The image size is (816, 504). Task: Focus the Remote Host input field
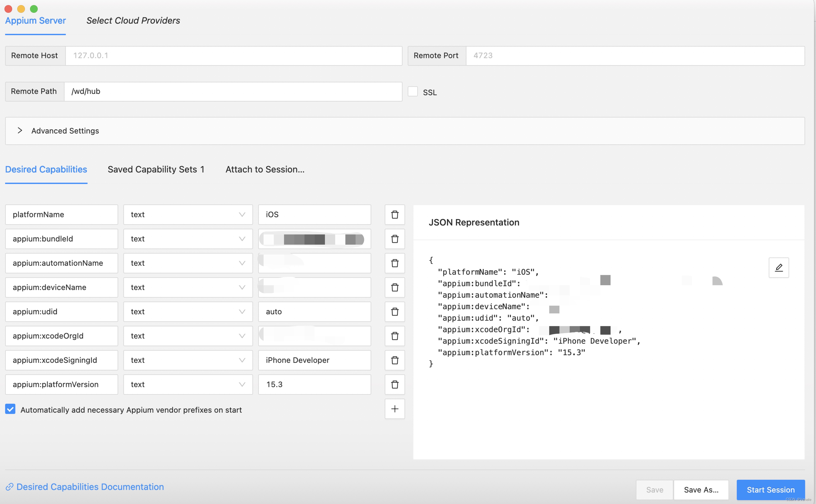click(x=234, y=56)
